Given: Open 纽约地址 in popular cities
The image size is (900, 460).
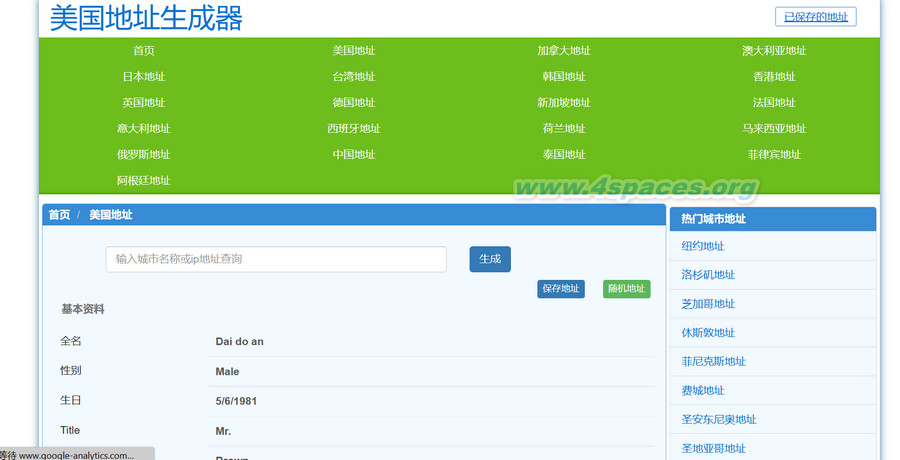Looking at the screenshot, I should click(x=703, y=246).
